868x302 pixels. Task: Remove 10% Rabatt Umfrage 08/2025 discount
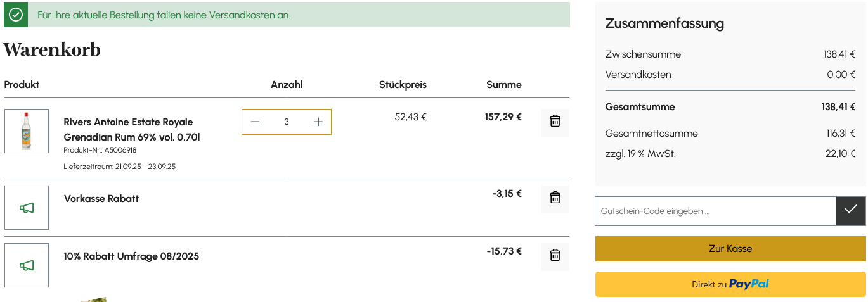pyautogui.click(x=555, y=256)
